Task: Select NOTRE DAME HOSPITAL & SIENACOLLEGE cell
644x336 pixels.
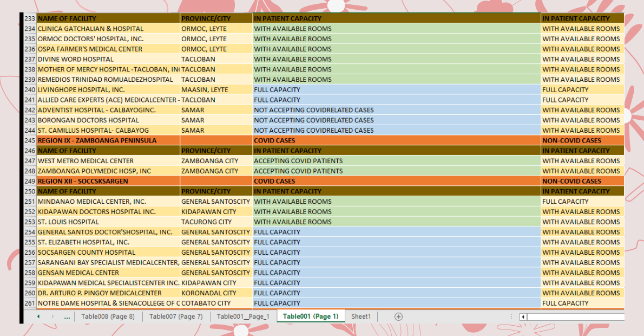Action: [x=108, y=303]
